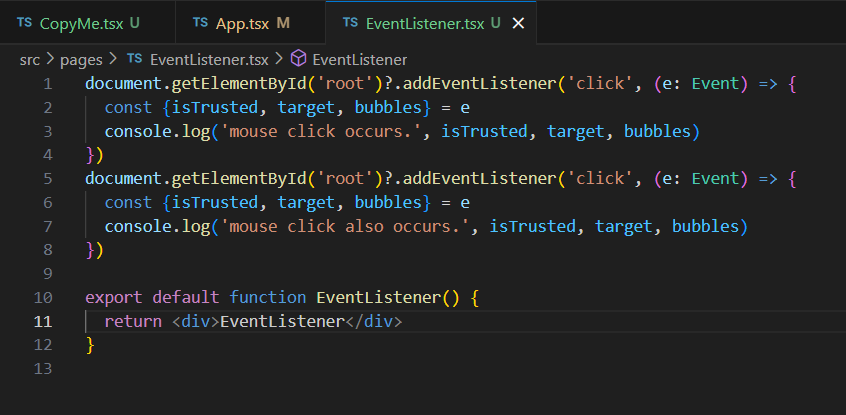Viewport: 846px width, 415px height.
Task: Click line number 3 in the gutter
Action: [x=47, y=132]
